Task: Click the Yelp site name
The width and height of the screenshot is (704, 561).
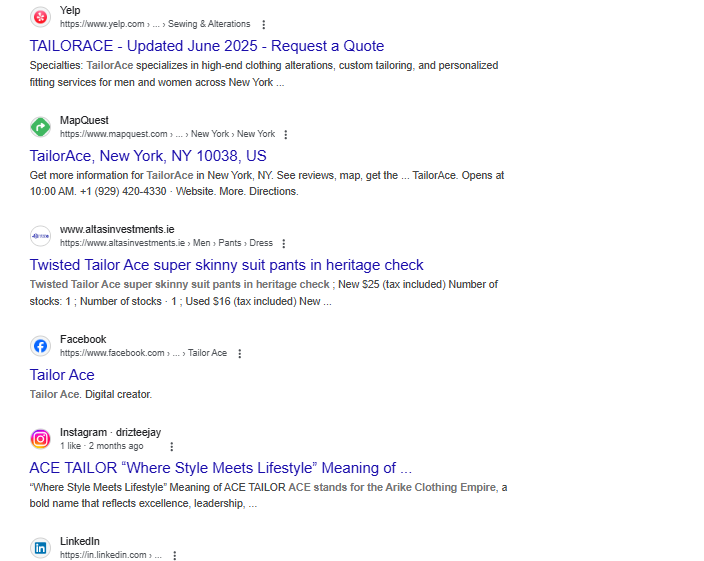Action: click(70, 10)
